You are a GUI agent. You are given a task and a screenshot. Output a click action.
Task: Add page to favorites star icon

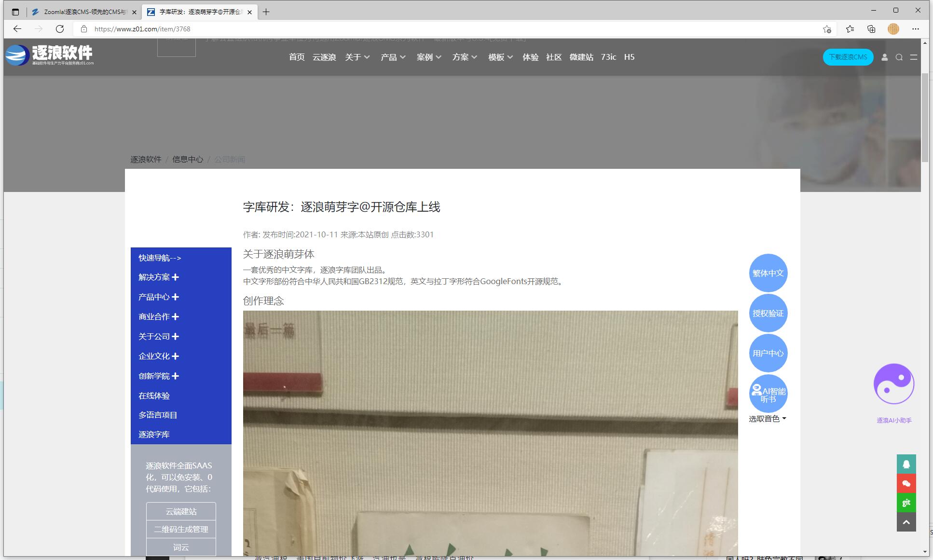pyautogui.click(x=827, y=29)
